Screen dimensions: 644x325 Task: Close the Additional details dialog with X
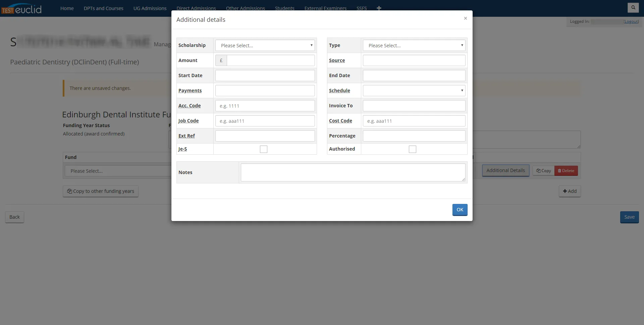pyautogui.click(x=465, y=18)
